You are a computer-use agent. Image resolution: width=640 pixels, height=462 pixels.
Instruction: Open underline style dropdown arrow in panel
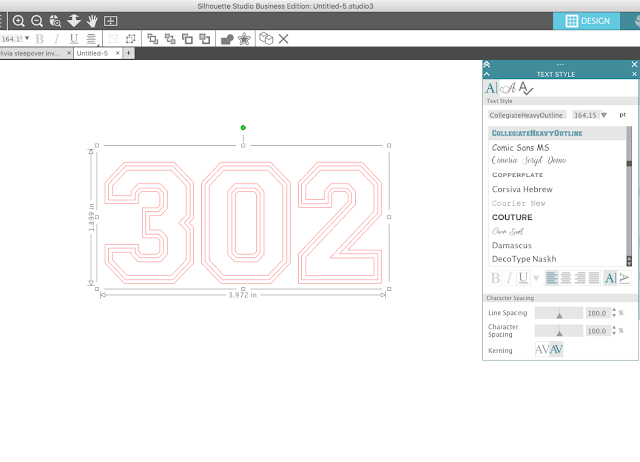point(536,279)
